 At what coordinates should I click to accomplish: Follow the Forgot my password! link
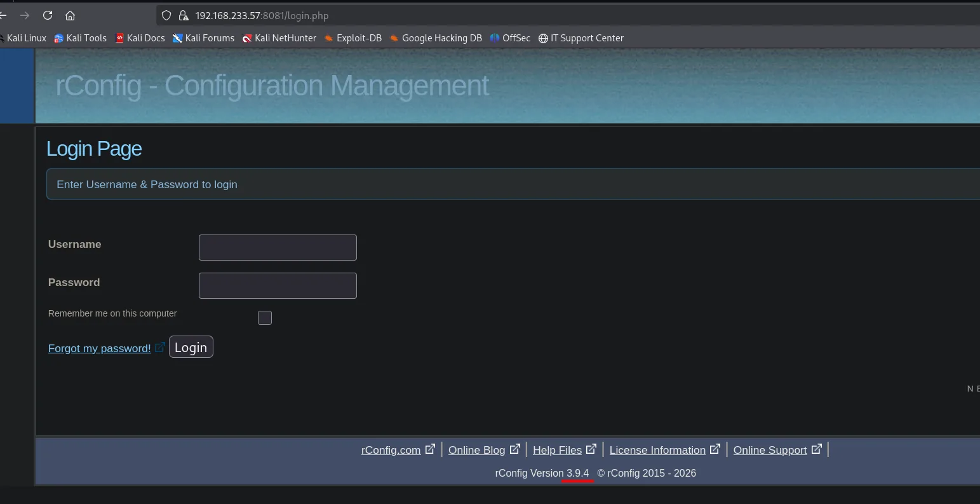point(100,348)
